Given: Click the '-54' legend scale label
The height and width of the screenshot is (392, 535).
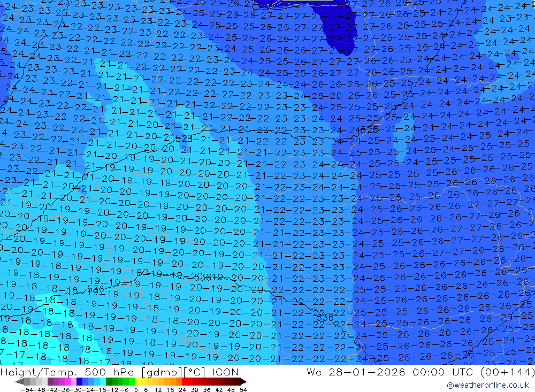Looking at the screenshot, I should click(27, 390).
